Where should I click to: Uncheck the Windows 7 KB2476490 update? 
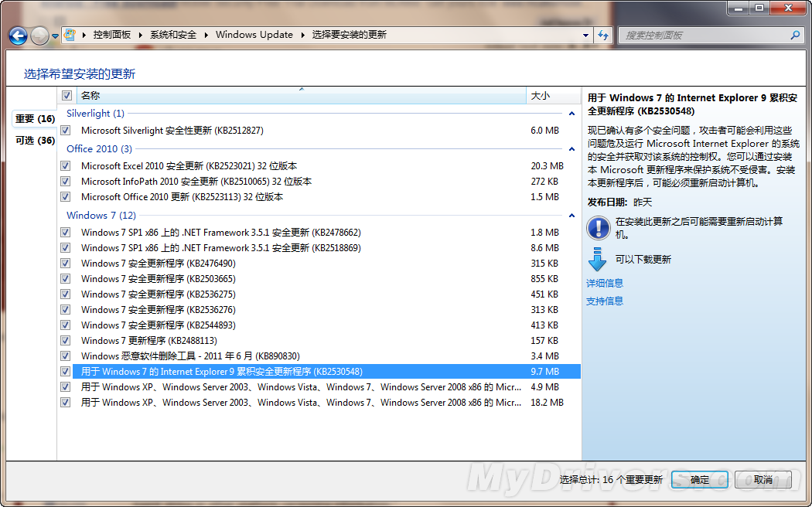click(x=65, y=264)
